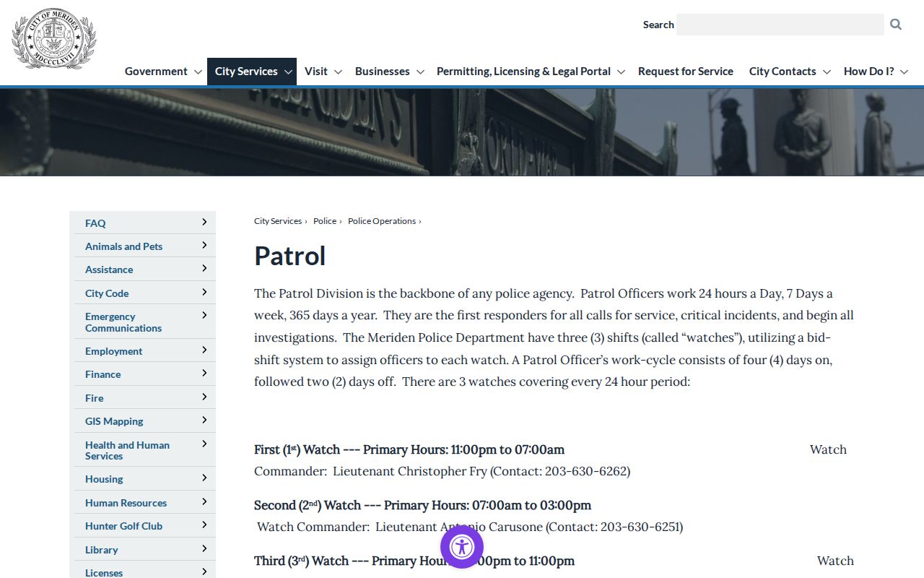The width and height of the screenshot is (924, 578).
Task: Expand the Animals and Pets sidebar arrow
Action: [204, 245]
